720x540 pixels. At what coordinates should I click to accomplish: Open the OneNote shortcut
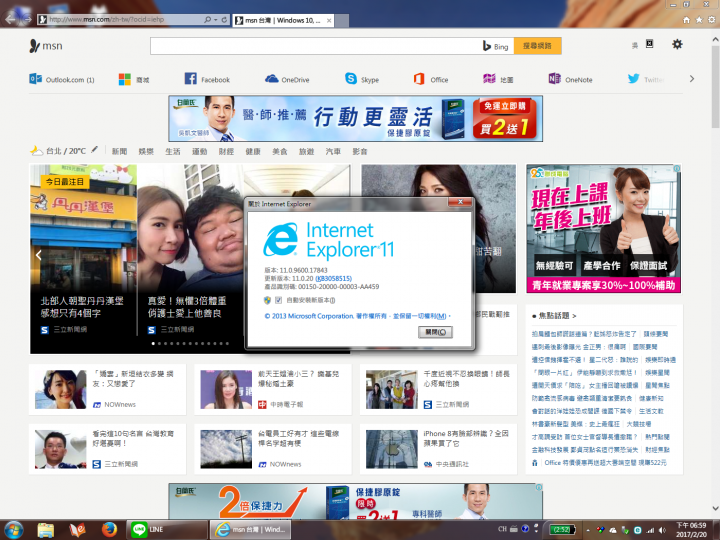click(570, 79)
